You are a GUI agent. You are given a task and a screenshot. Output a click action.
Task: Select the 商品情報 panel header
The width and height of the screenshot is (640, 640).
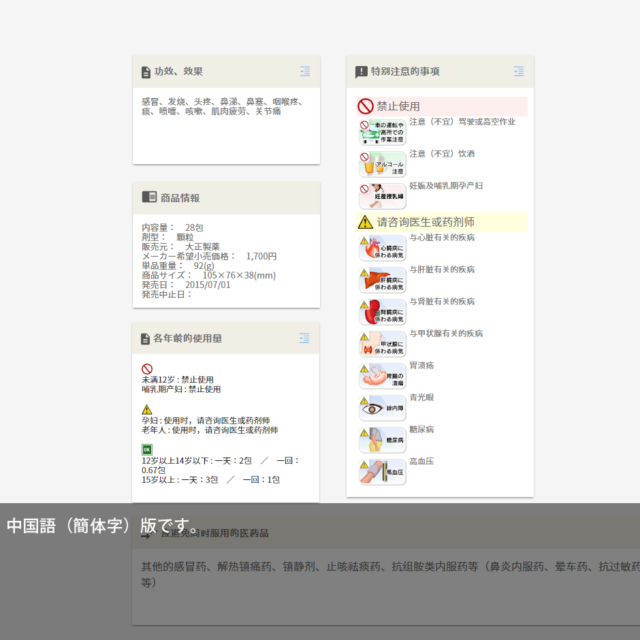coord(180,198)
